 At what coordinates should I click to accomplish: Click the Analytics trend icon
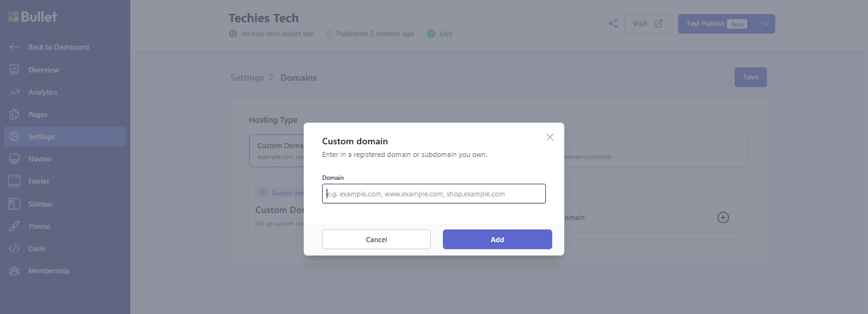pyautogui.click(x=14, y=92)
